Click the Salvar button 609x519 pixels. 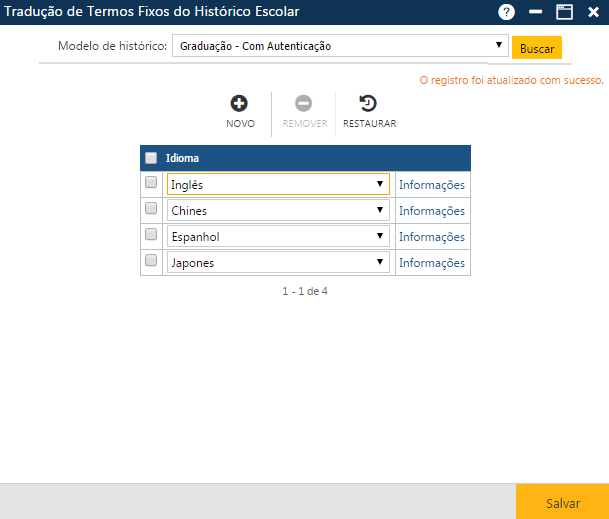coord(562,502)
